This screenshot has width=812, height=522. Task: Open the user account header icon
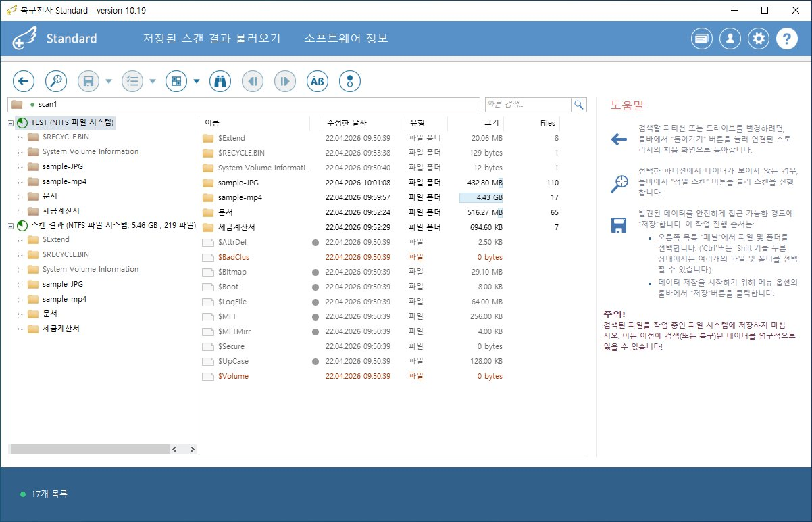coord(730,39)
